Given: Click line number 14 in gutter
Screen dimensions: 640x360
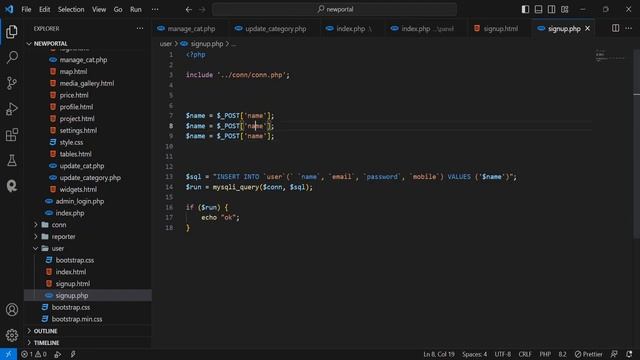Looking at the screenshot, I should click(x=169, y=187).
